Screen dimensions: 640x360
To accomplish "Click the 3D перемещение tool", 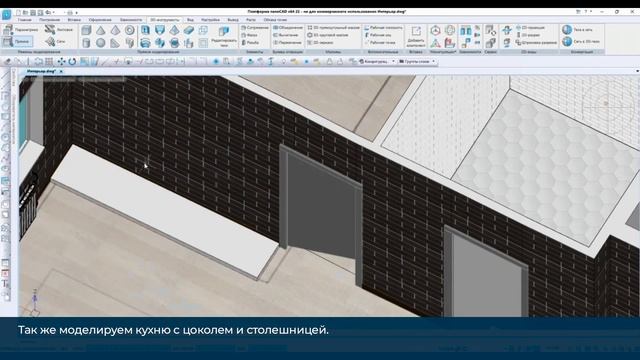I will click(530, 28).
